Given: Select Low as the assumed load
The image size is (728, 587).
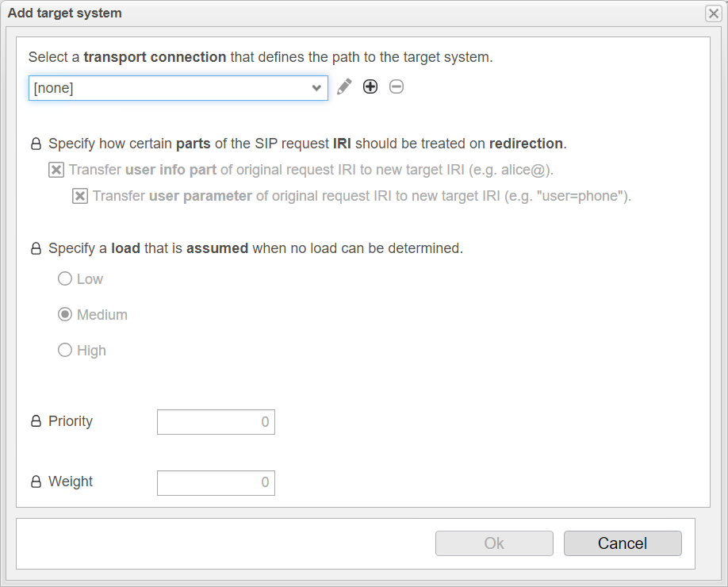Looking at the screenshot, I should tap(65, 278).
